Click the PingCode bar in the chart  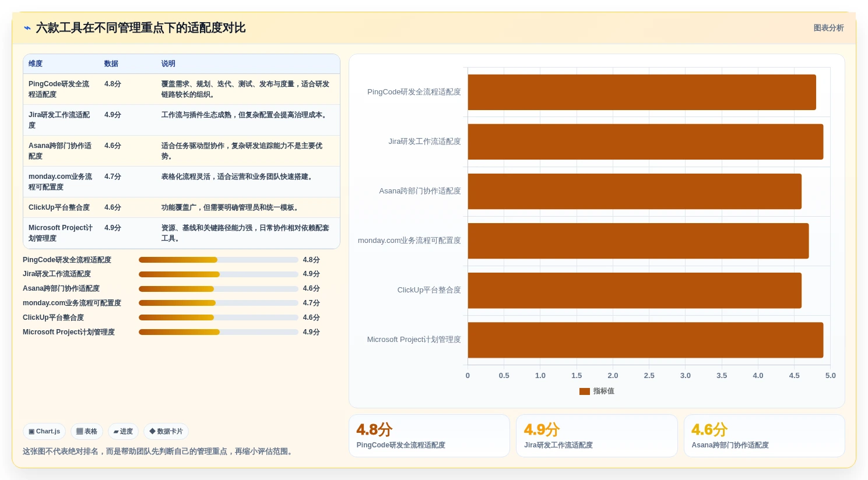(x=642, y=92)
